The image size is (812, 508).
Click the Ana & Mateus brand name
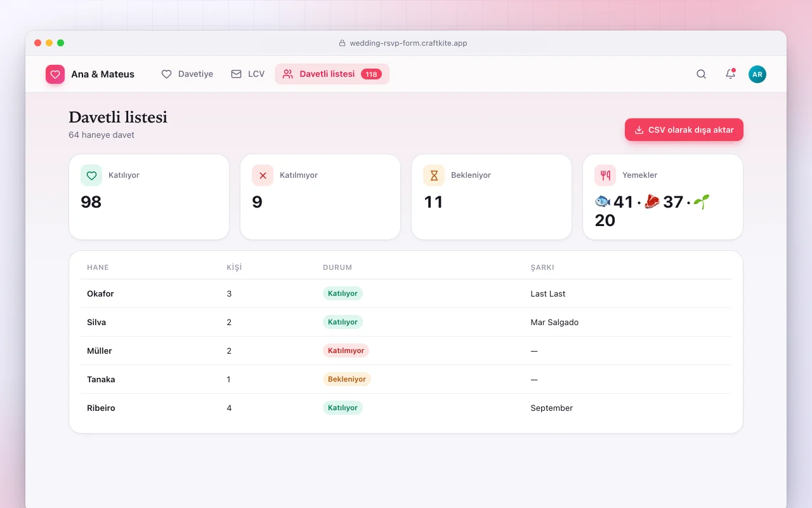pos(103,74)
